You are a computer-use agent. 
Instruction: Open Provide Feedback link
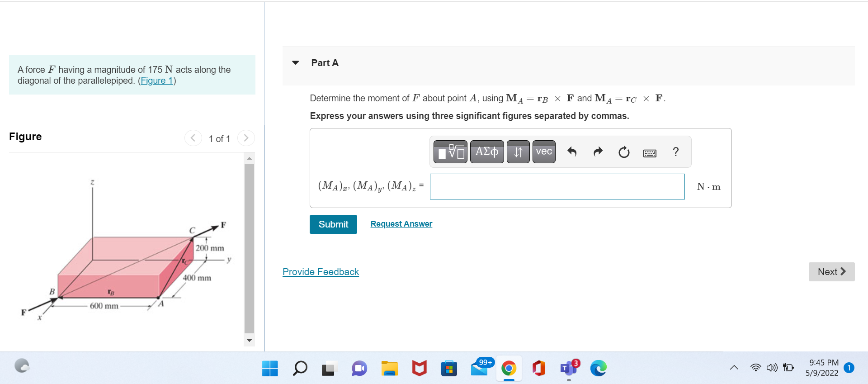point(321,272)
